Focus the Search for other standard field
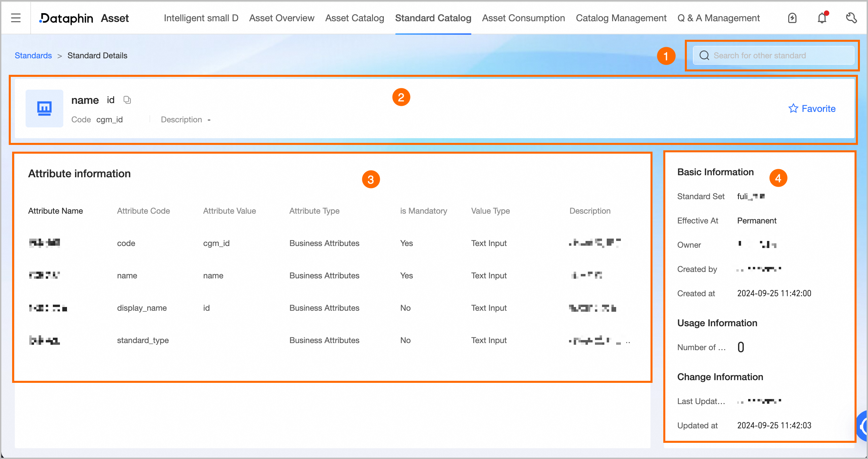The image size is (868, 459). pos(773,55)
